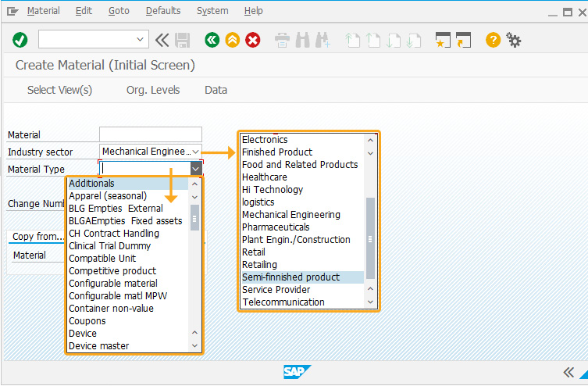Click into the Material input field

coord(151,134)
